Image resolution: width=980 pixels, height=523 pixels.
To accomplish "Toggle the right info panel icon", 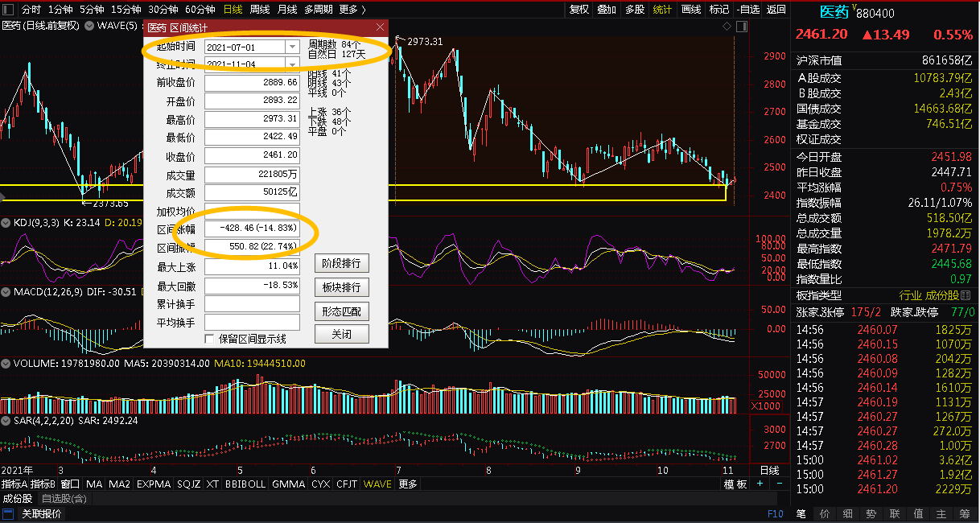I will coord(742,26).
